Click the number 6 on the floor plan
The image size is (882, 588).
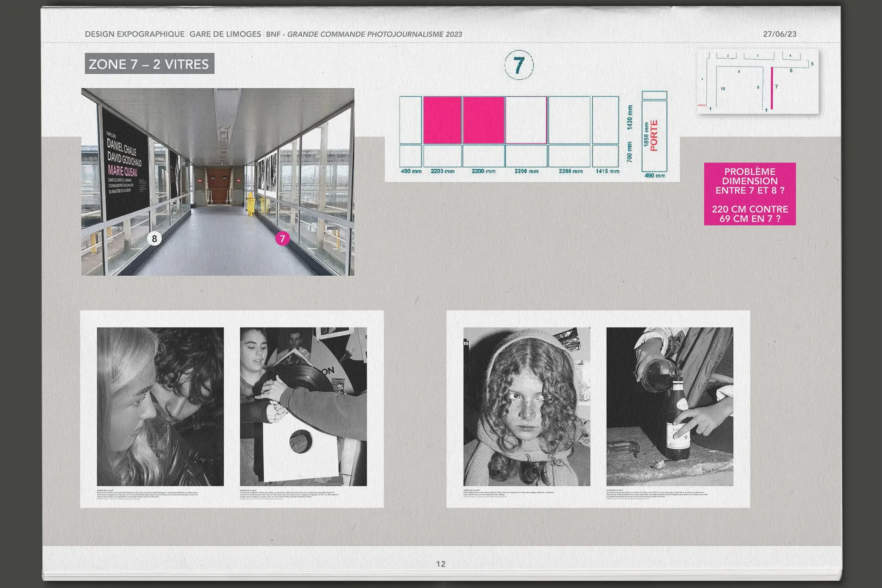click(x=791, y=71)
